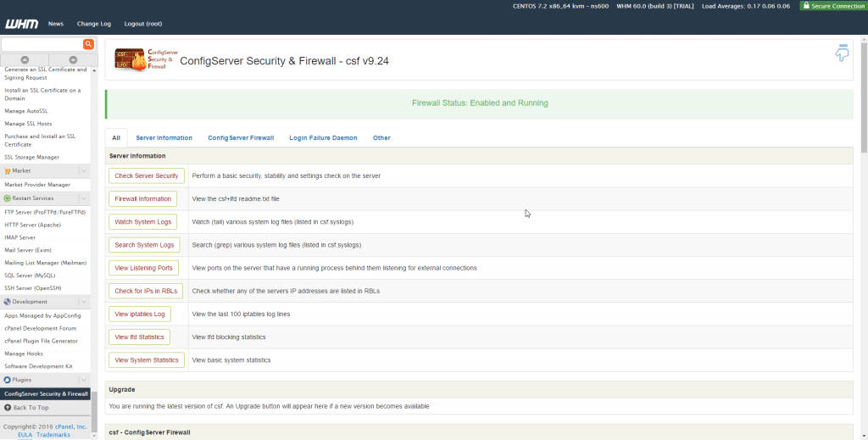Click the ConfigServer Security & Firewall logo
Viewport: 868px width, 440px height.
pyautogui.click(x=146, y=59)
